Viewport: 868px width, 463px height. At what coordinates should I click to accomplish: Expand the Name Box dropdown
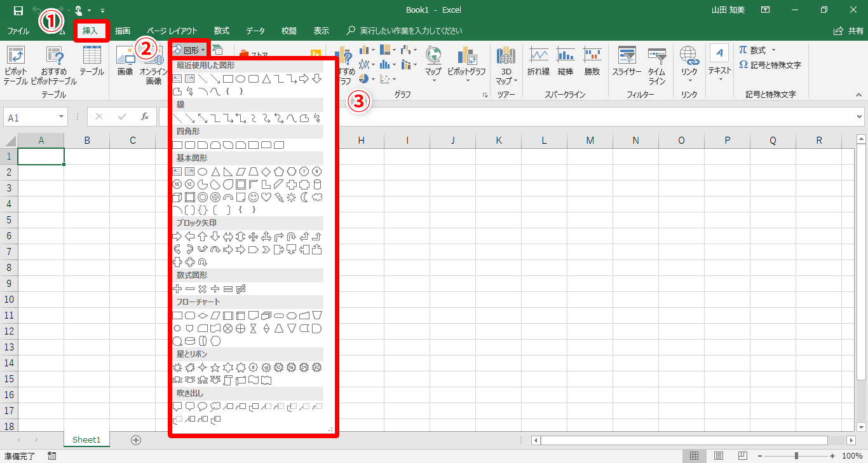(62, 118)
